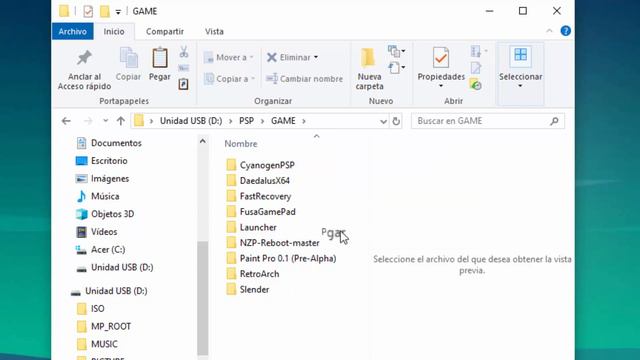Click the refresh icon beside address bar

(396, 121)
